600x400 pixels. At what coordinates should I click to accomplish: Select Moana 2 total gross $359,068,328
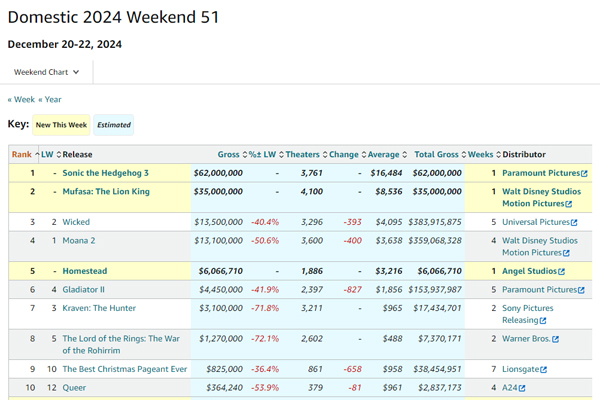(x=435, y=240)
